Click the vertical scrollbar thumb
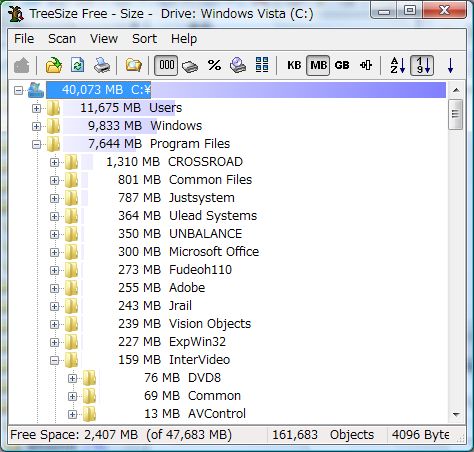The image size is (474, 452). tap(456, 114)
